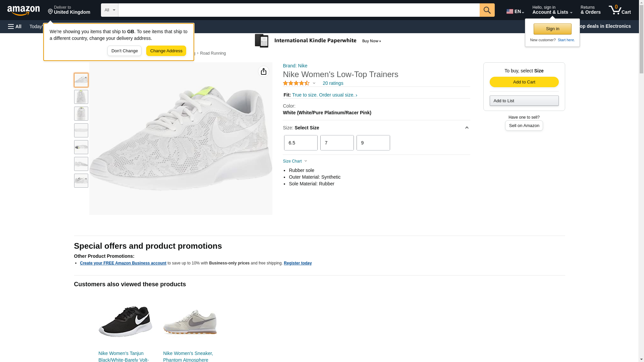The width and height of the screenshot is (644, 362).
Task: Click the International Kindle Paperwhite banner
Action: click(318, 41)
